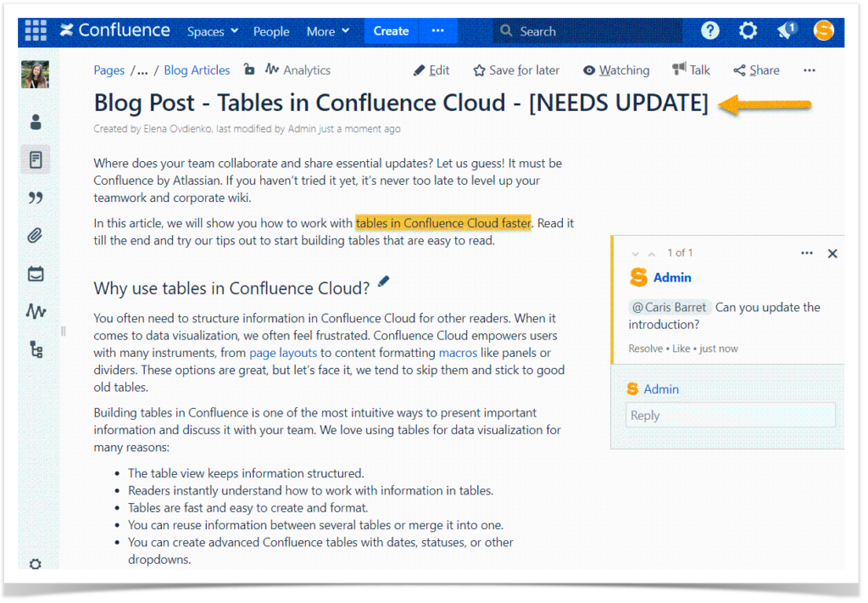868x603 pixels.
Task: Open the paperclip attachments icon in sidebar
Action: [35, 235]
